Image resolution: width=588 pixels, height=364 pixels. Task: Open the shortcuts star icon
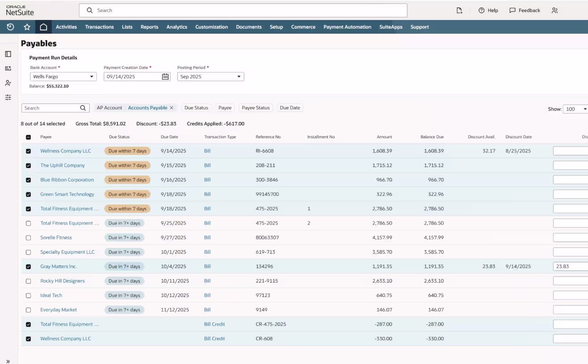(27, 27)
